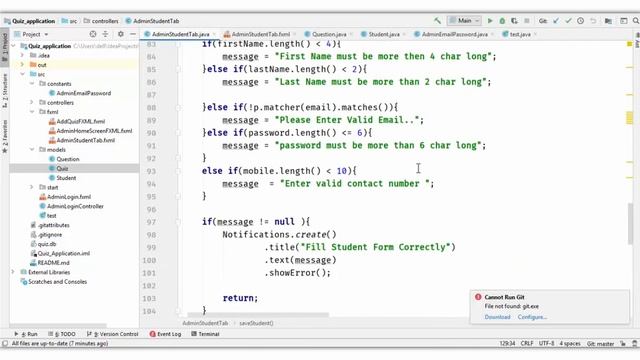Collapse all icon in Project panel
640x360 pixels.
click(x=105, y=34)
